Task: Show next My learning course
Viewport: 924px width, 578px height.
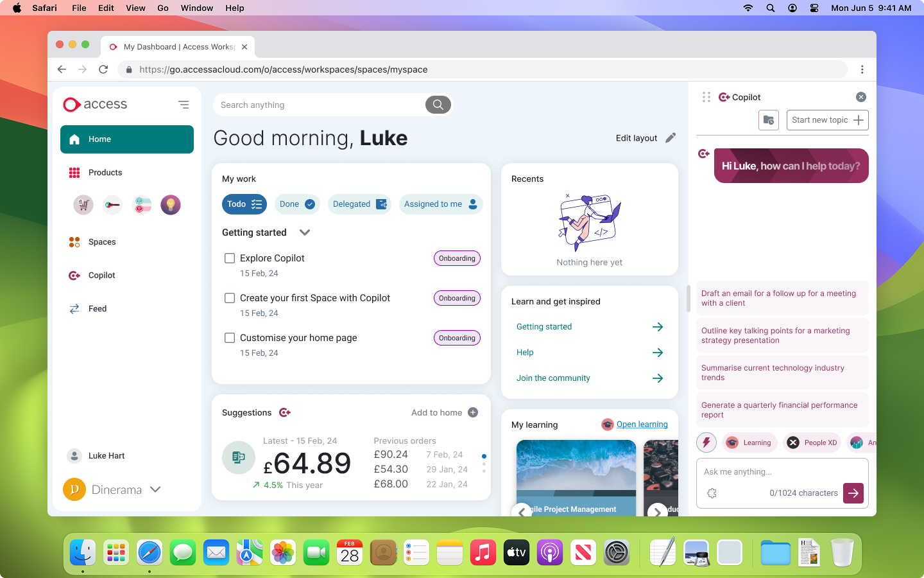Action: click(x=657, y=512)
